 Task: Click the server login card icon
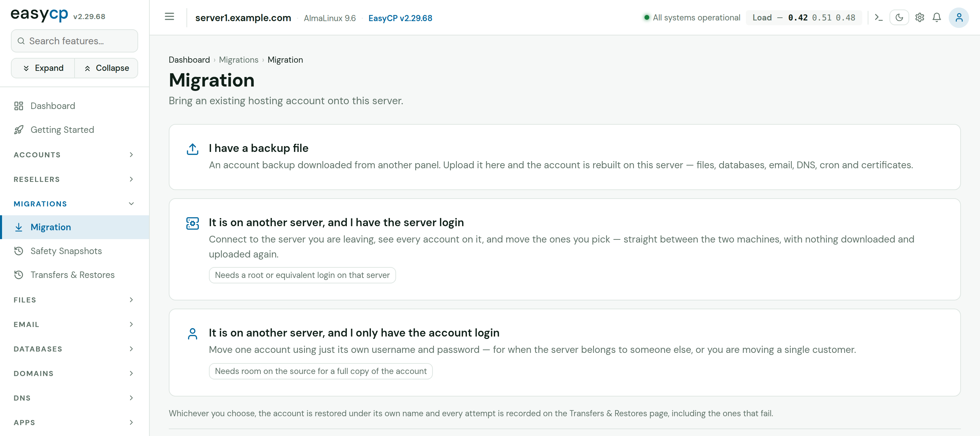193,223
